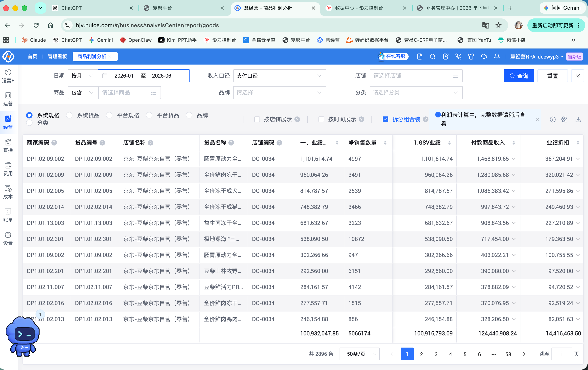This screenshot has width=588, height=370.
Task: Go to last page 58
Action: point(508,354)
